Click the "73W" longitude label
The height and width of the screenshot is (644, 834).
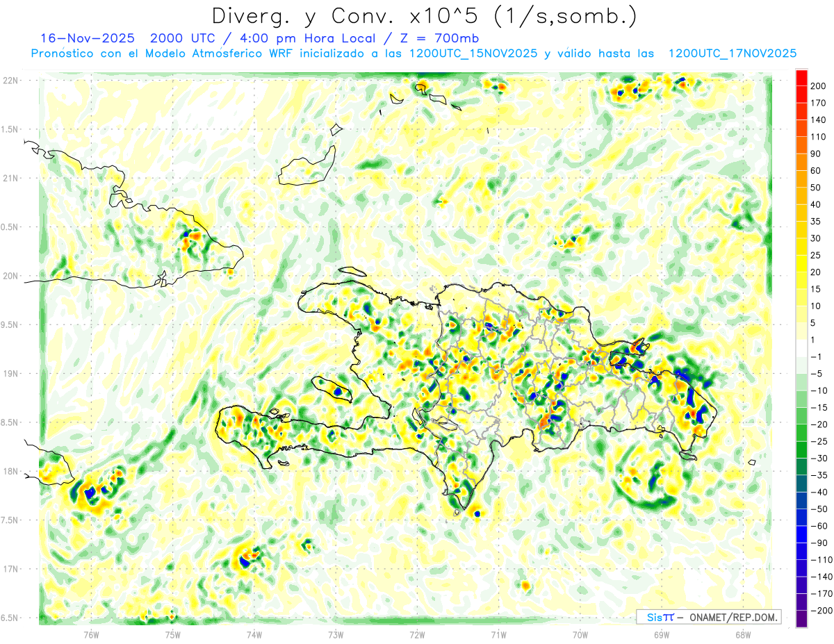336,634
